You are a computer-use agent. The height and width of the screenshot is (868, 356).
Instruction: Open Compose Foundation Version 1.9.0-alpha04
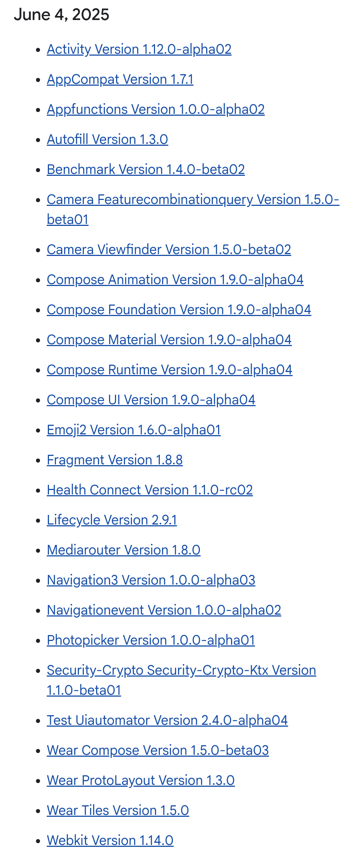click(x=179, y=310)
